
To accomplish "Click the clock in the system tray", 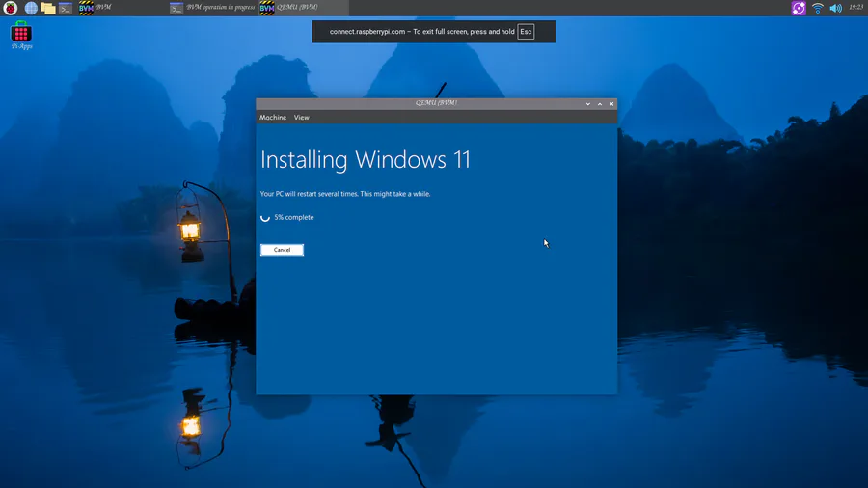I will 855,7.
